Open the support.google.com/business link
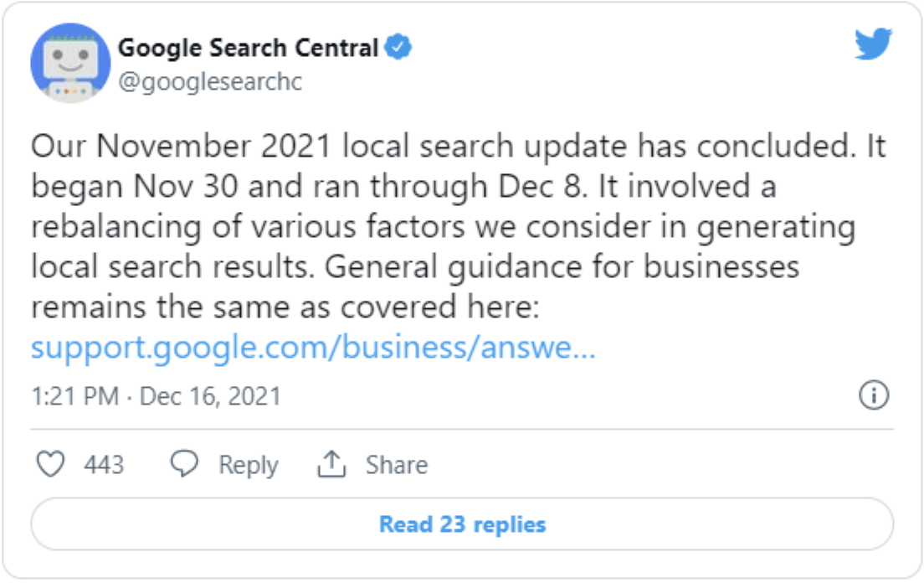The height and width of the screenshot is (583, 924). tap(313, 348)
